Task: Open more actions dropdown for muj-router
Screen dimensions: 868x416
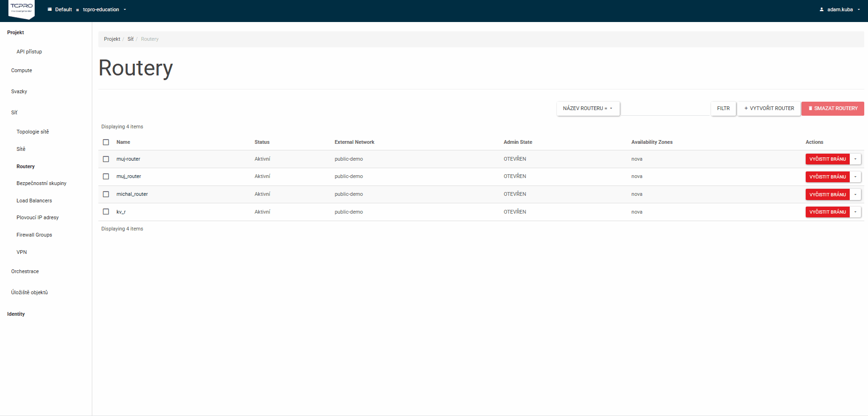Action: click(855, 159)
